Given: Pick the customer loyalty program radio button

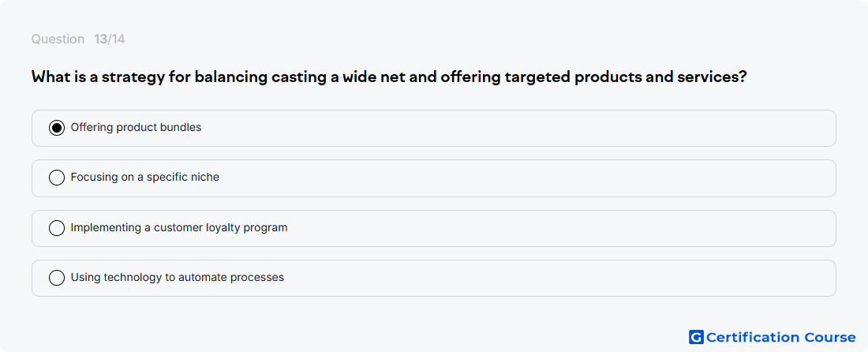Looking at the screenshot, I should (x=57, y=228).
